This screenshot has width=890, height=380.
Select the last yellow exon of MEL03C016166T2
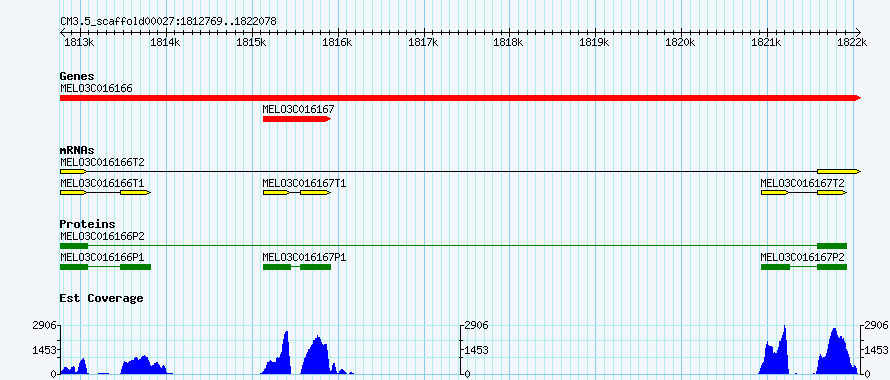(x=839, y=171)
